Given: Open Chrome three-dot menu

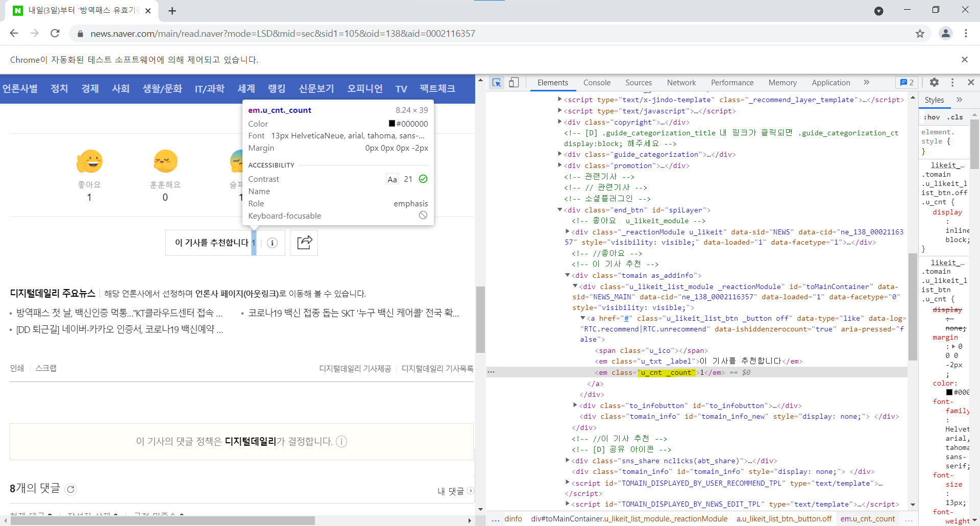Looking at the screenshot, I should [x=966, y=34].
